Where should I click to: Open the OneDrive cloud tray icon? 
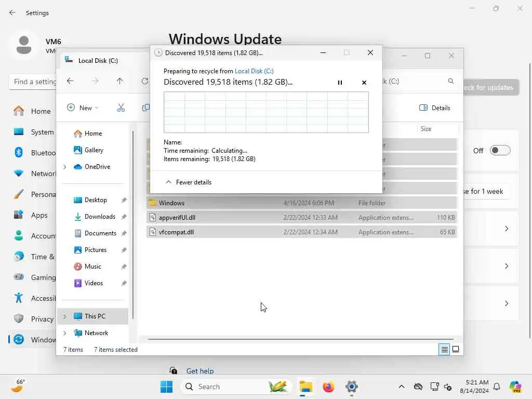click(418, 387)
